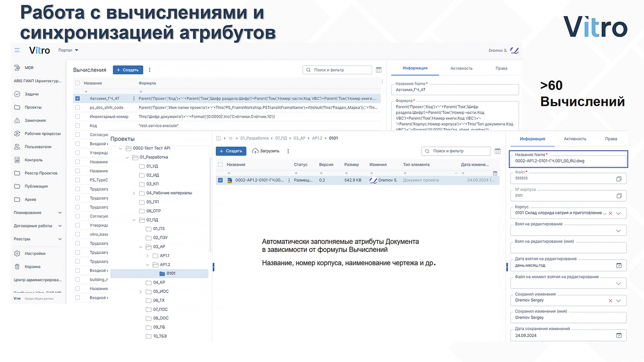Screen dimensions: 644x362
Task: Click the hamburger menu icon
Action: (17, 50)
